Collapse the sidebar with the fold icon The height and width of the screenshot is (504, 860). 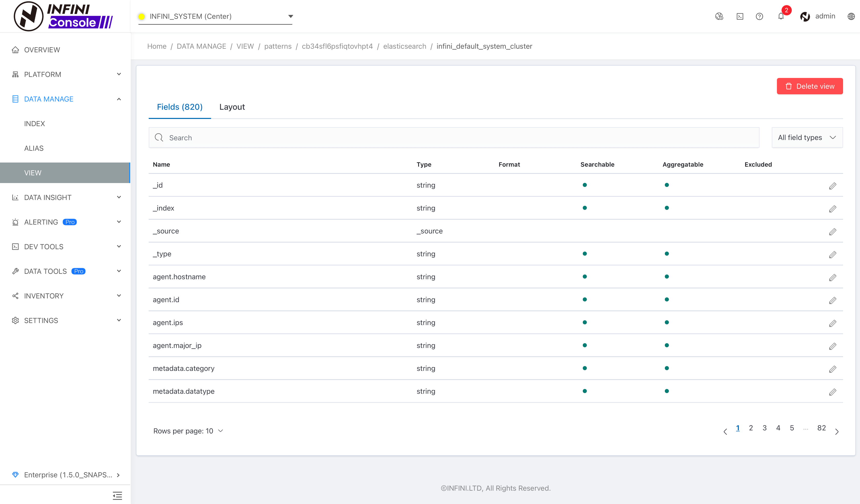[117, 496]
